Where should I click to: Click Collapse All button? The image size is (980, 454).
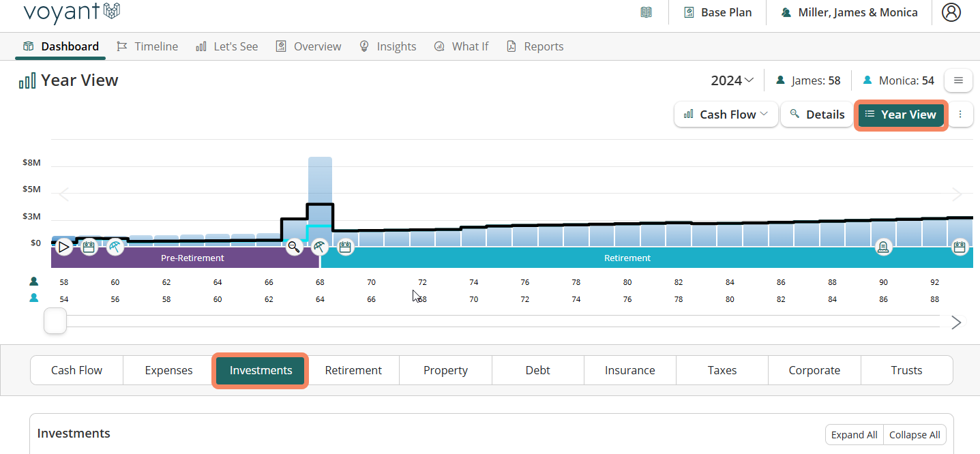915,435
